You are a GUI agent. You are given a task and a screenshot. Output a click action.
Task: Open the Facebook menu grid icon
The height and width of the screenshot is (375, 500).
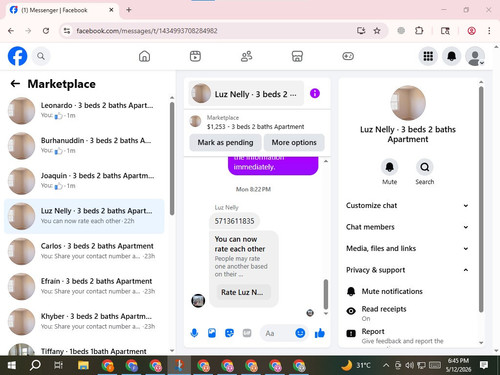coord(428,56)
